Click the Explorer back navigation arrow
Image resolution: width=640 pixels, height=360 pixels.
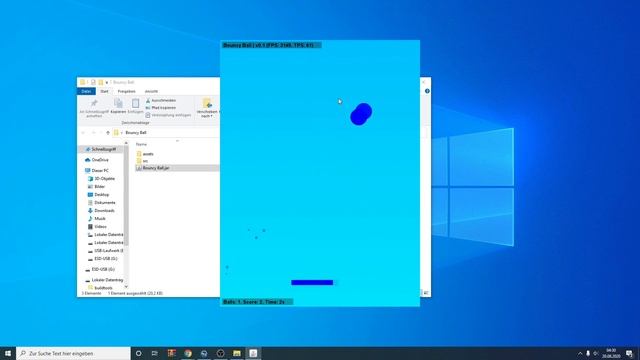(x=83, y=133)
